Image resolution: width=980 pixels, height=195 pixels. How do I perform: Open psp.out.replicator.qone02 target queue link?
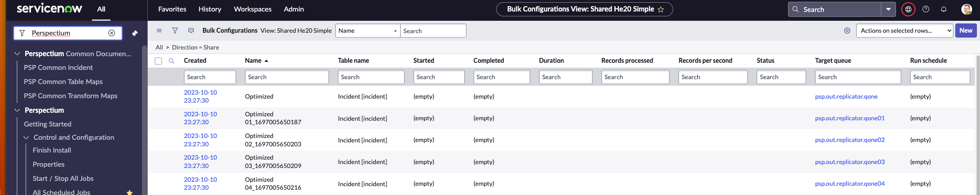click(x=850, y=140)
